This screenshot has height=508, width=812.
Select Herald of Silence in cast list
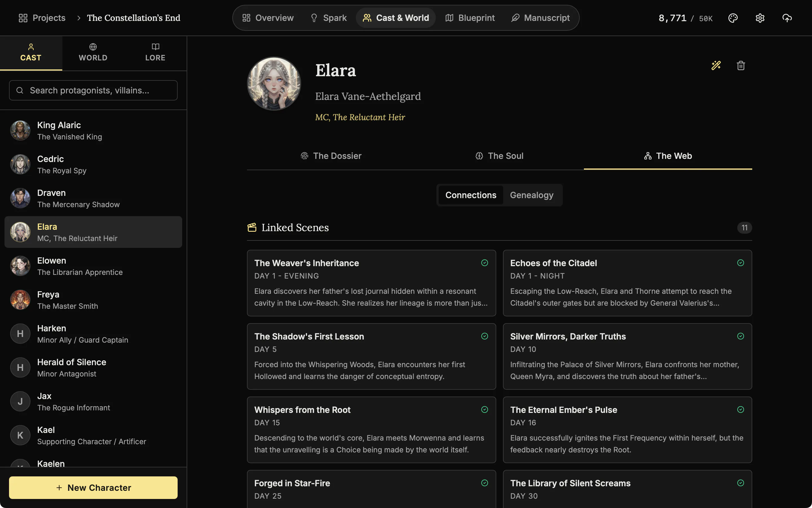coord(93,367)
